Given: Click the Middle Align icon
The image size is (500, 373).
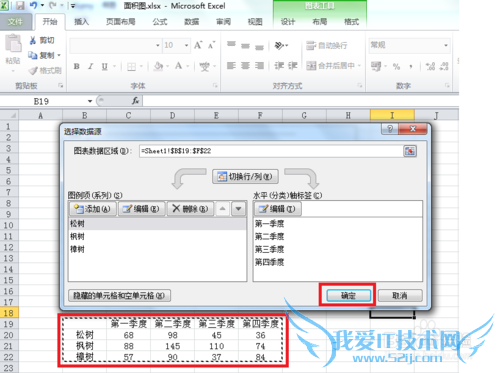Looking at the screenshot, I should [245, 45].
